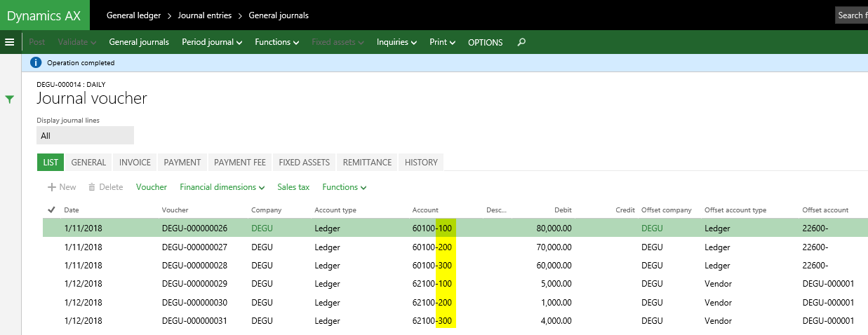
Task: Open the OPTIONS menu
Action: (x=485, y=42)
